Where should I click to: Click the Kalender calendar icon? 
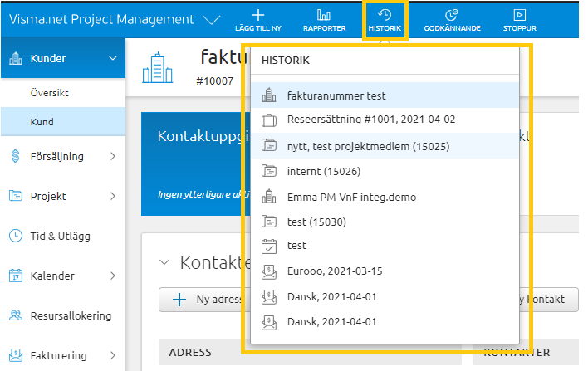tap(16, 276)
